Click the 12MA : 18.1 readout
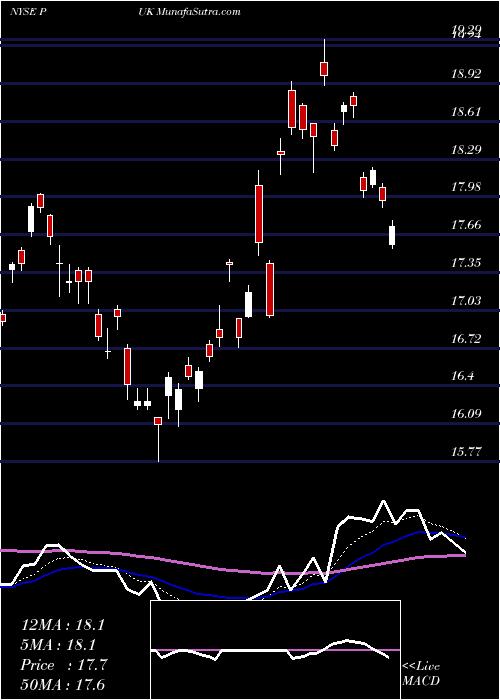Image resolution: width=500 pixels, height=700 pixels. [62, 625]
